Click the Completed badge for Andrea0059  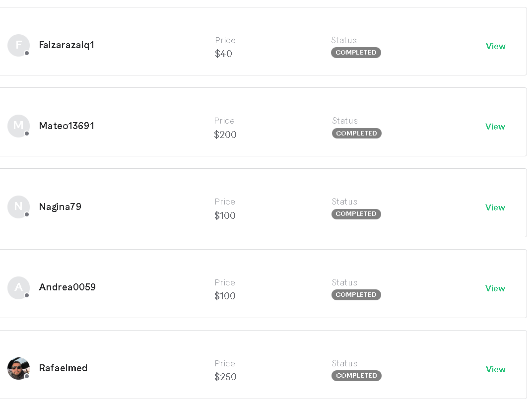coord(356,295)
